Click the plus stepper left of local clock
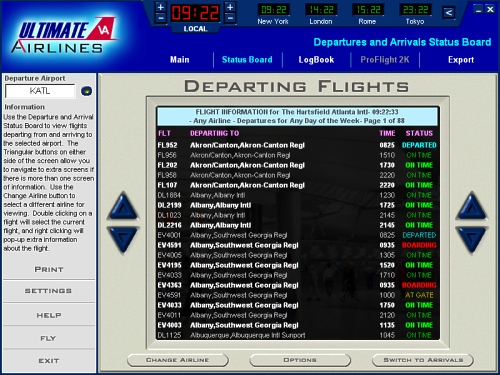The image size is (500, 375). point(161,7)
